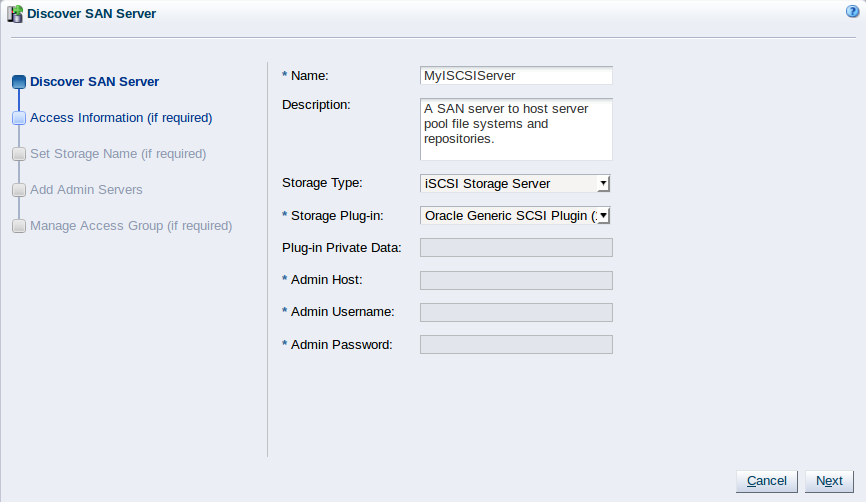Click the Admin Username field
Screen dimensions: 866x502
(x=516, y=312)
